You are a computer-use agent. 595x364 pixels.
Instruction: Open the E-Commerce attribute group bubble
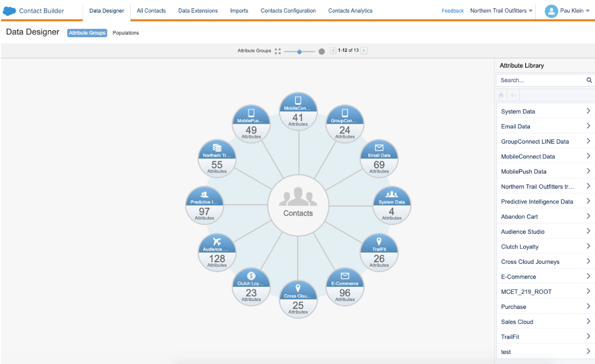345,287
